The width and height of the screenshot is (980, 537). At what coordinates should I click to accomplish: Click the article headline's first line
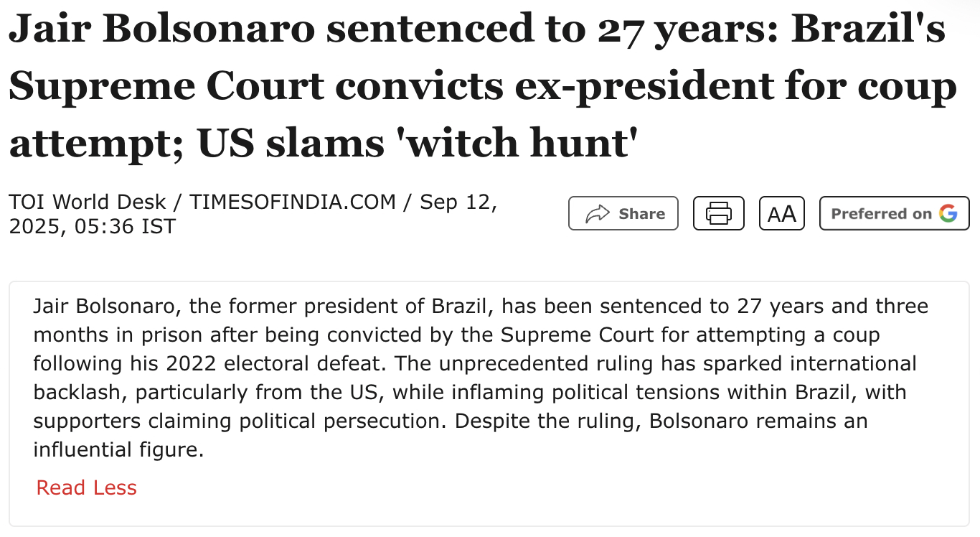pyautogui.click(x=477, y=30)
